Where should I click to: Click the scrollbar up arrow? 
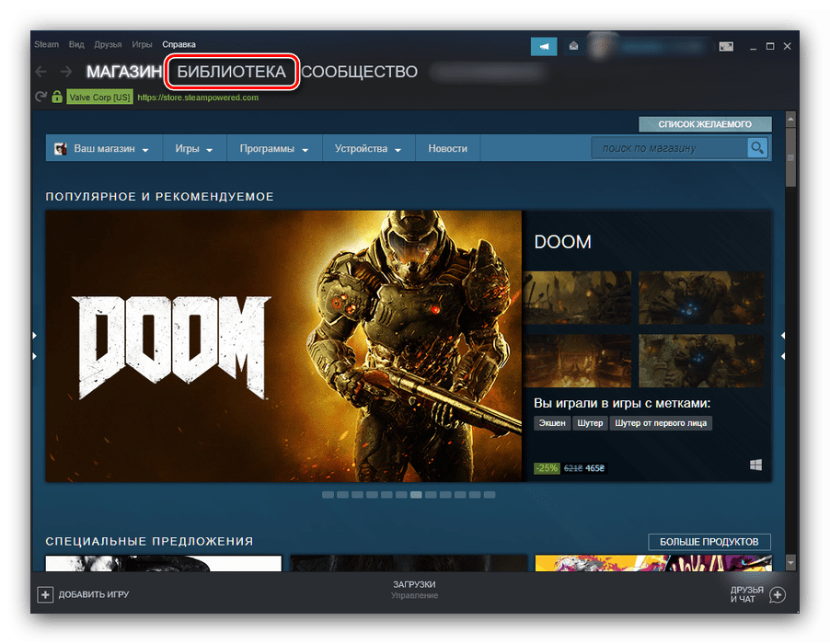790,118
